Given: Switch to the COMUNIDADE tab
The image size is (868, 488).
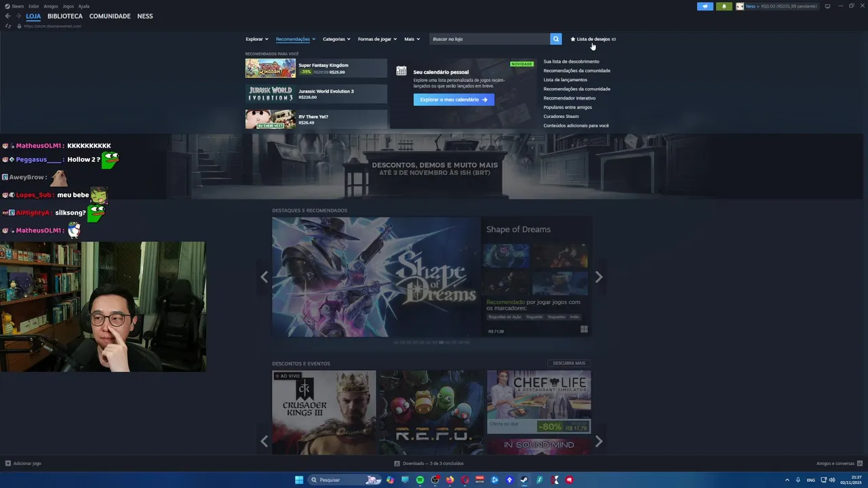Looking at the screenshot, I should (x=110, y=16).
